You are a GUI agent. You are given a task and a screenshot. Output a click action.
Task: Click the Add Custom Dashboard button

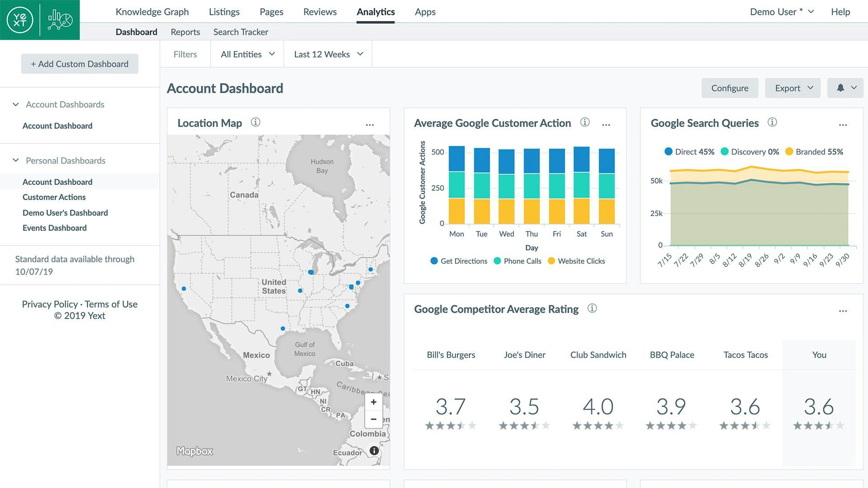[x=80, y=64]
